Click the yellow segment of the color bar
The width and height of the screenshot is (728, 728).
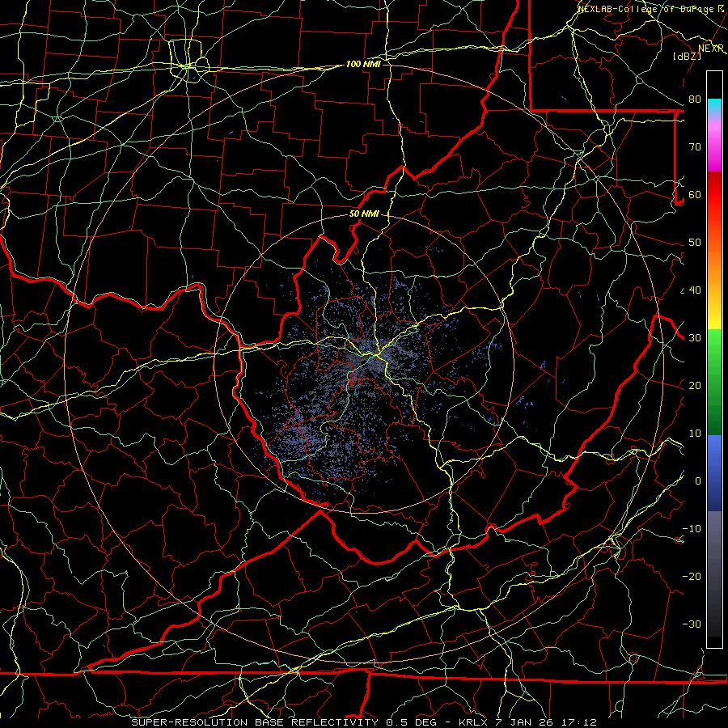click(714, 313)
